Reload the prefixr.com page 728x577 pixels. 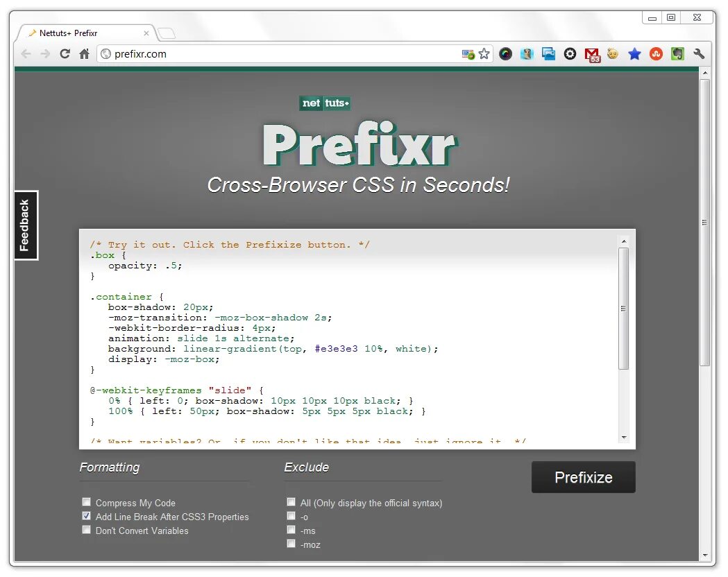click(x=65, y=54)
